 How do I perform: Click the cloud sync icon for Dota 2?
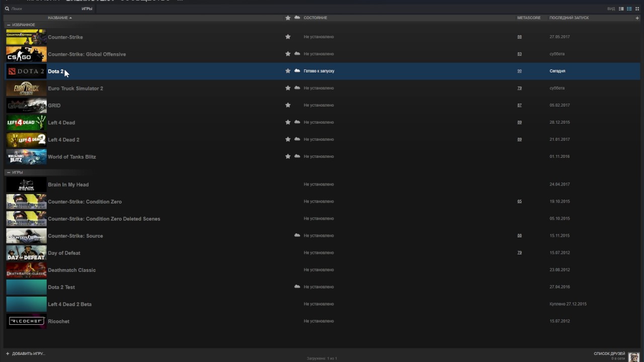pos(297,71)
